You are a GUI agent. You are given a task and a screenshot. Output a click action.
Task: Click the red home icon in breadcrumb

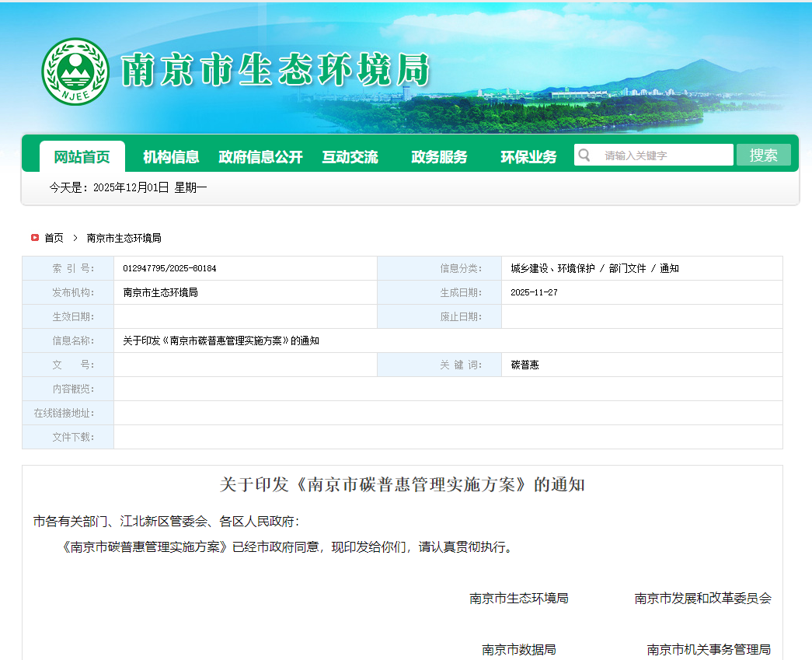point(35,238)
